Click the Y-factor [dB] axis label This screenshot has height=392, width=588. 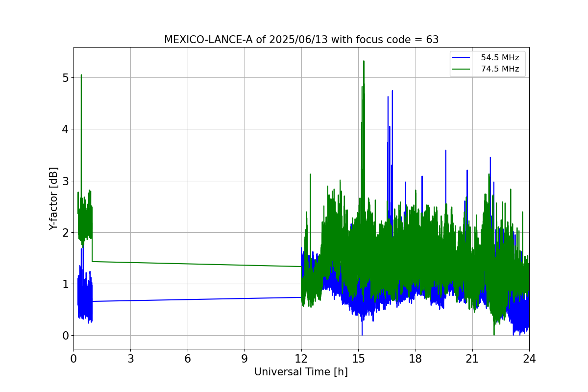53,198
